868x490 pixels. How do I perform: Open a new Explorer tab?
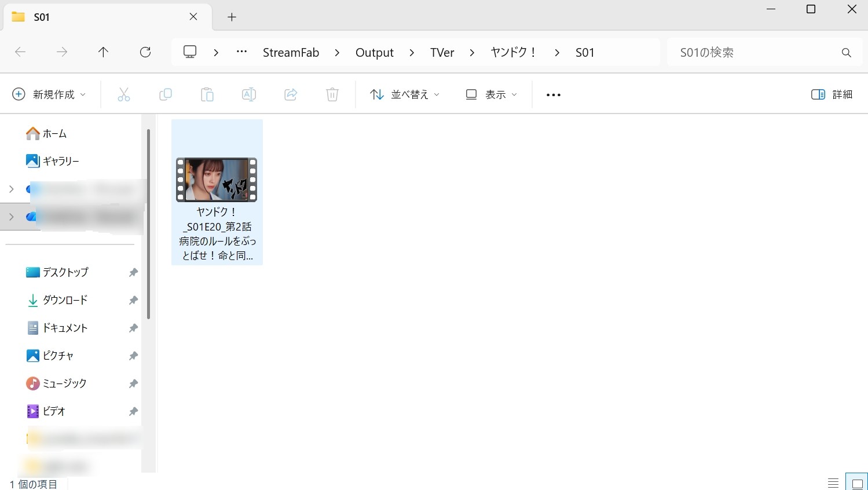pos(231,17)
